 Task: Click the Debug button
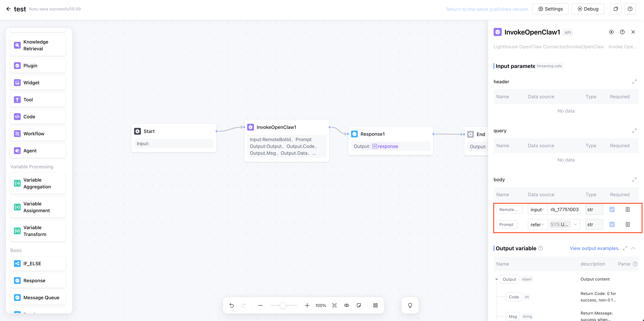pos(588,9)
